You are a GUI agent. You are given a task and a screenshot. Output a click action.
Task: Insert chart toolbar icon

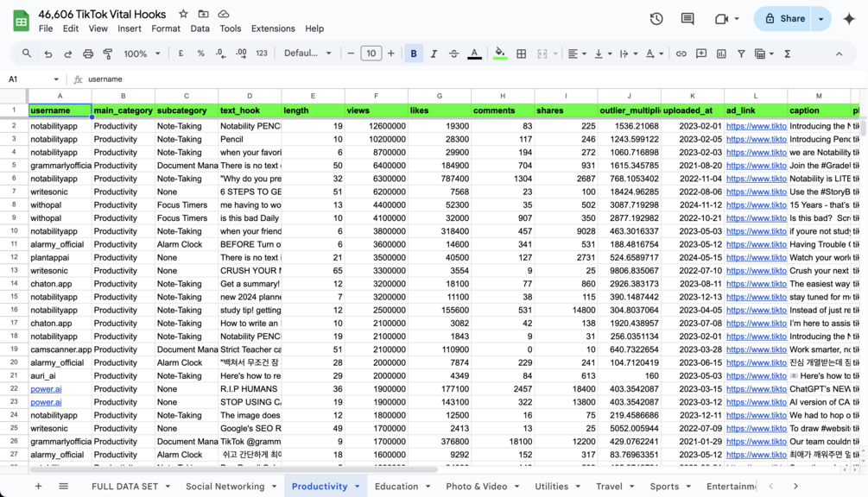[721, 53]
